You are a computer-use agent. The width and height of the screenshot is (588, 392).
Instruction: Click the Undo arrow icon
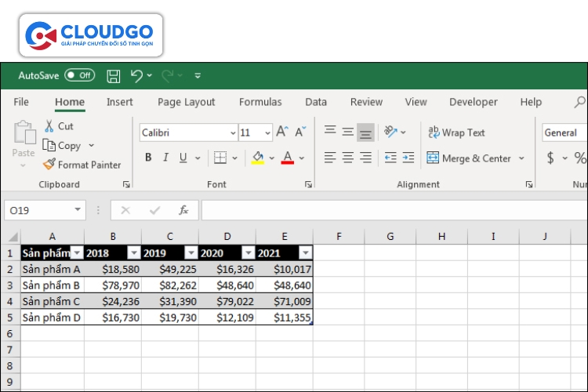[136, 76]
